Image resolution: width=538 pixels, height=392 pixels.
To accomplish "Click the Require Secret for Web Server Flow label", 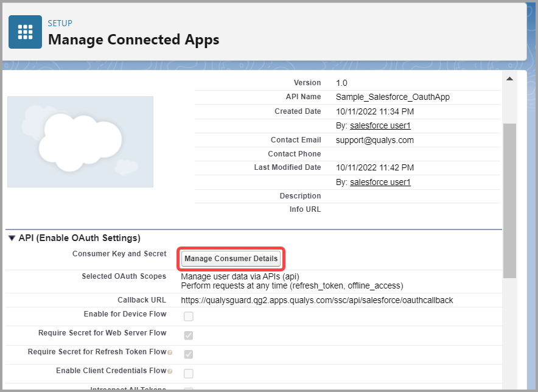I will pyautogui.click(x=102, y=333).
